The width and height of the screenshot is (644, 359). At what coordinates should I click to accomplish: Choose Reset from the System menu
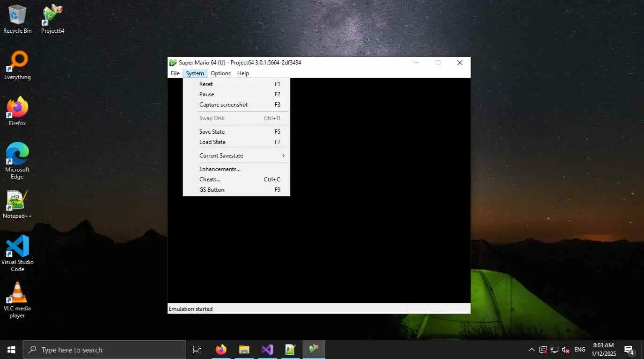(236, 84)
